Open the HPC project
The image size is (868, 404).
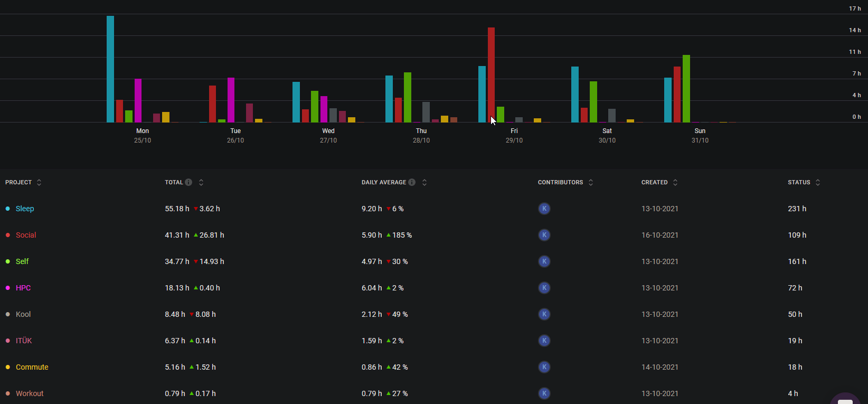(x=23, y=288)
